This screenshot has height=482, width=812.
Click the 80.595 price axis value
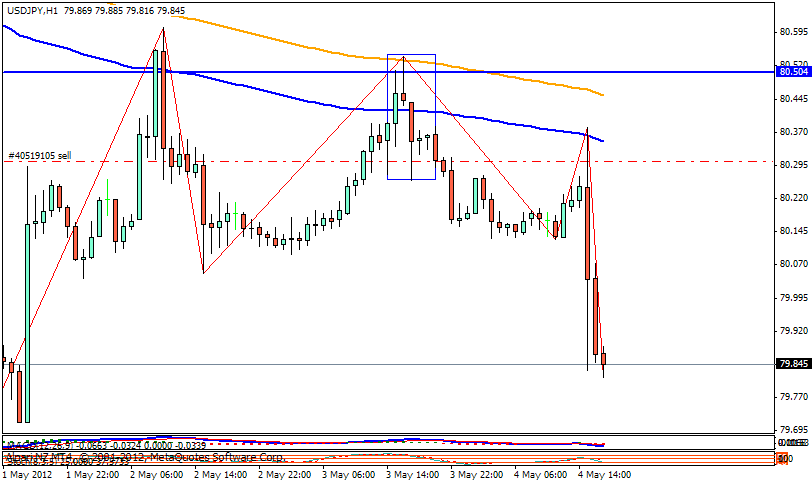794,32
